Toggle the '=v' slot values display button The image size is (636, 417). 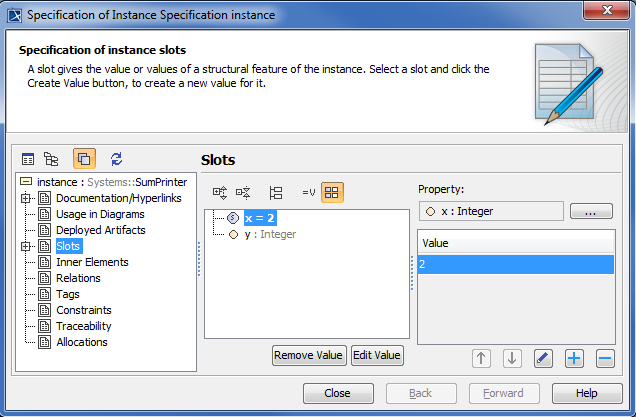308,192
